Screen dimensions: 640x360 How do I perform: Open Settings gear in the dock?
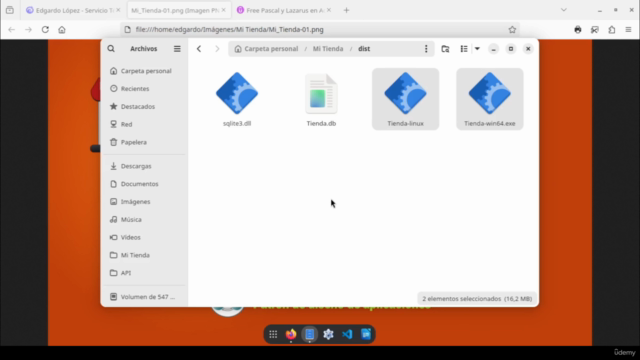(329, 334)
